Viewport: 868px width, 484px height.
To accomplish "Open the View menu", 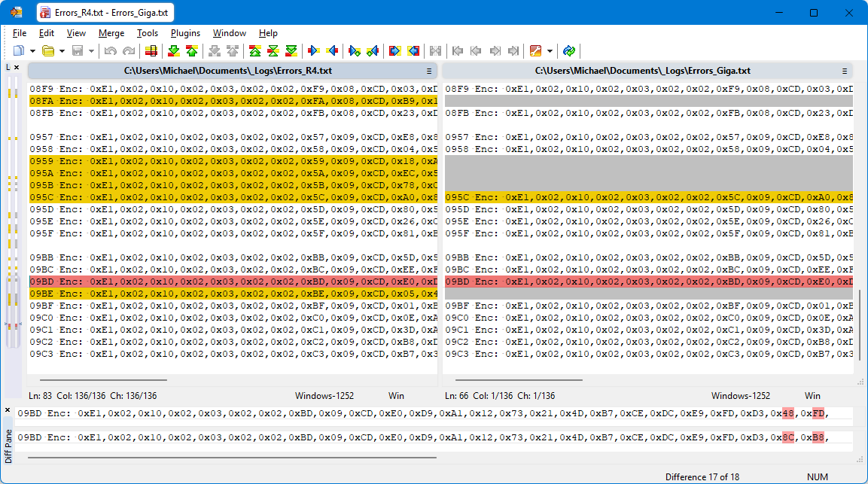I will [76, 33].
